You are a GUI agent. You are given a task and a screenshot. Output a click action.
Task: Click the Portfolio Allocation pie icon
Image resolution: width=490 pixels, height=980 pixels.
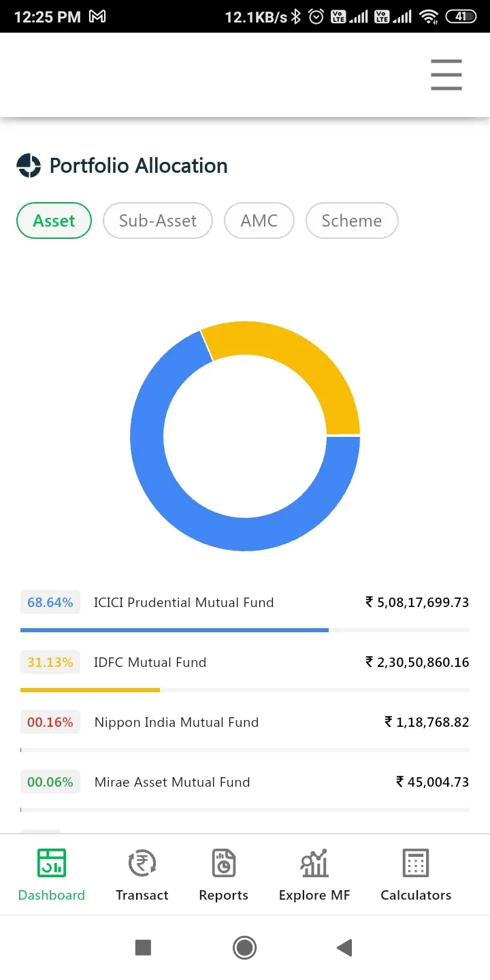click(29, 165)
